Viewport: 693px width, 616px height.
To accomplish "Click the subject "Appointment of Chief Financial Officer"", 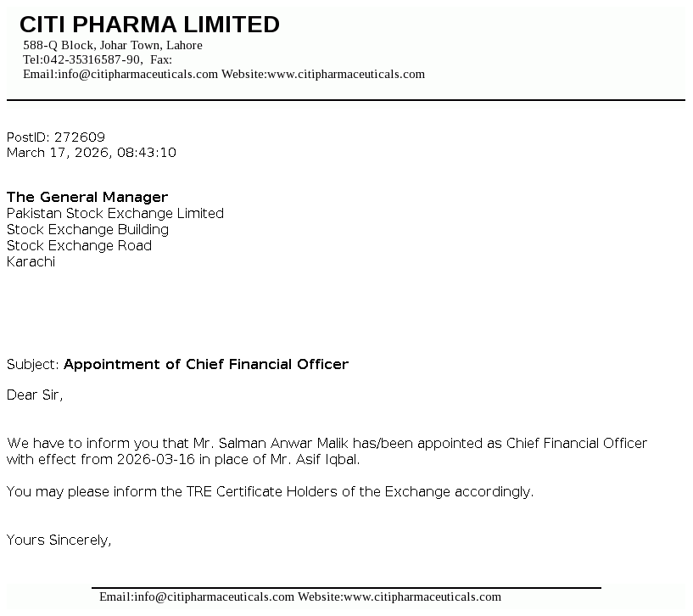I will (206, 364).
